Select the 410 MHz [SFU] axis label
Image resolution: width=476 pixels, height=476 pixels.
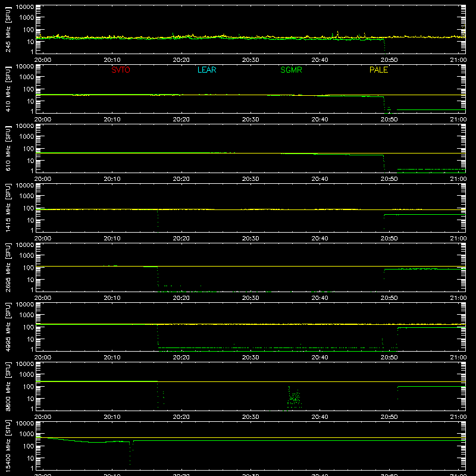(x=8, y=90)
